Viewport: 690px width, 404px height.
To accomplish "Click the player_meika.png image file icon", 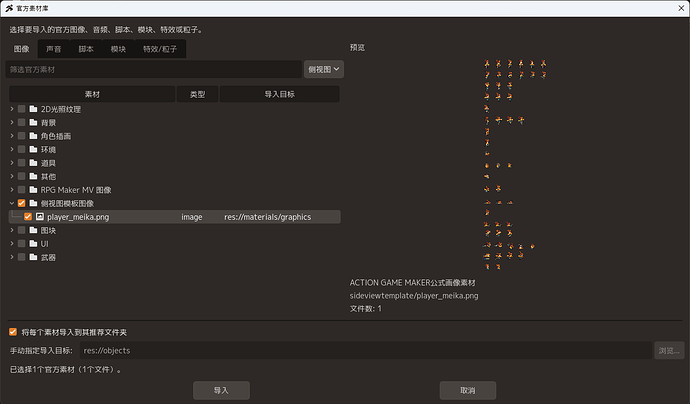I will click(x=40, y=217).
